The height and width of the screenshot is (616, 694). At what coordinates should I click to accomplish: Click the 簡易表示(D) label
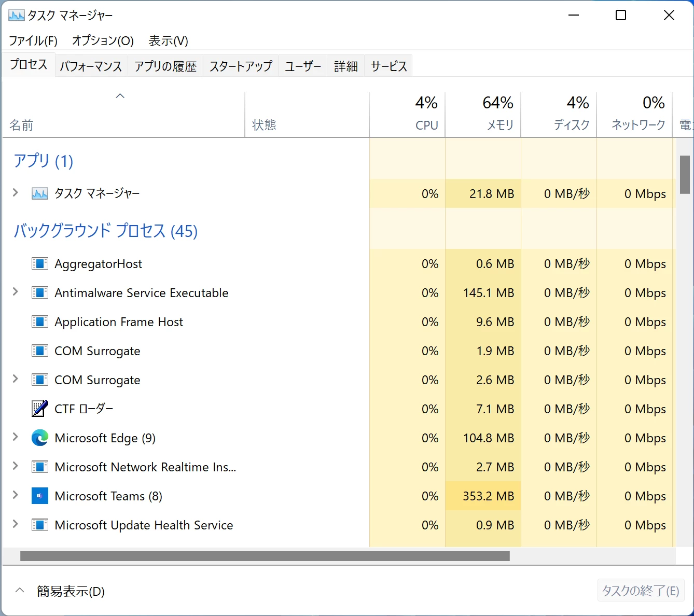(71, 591)
